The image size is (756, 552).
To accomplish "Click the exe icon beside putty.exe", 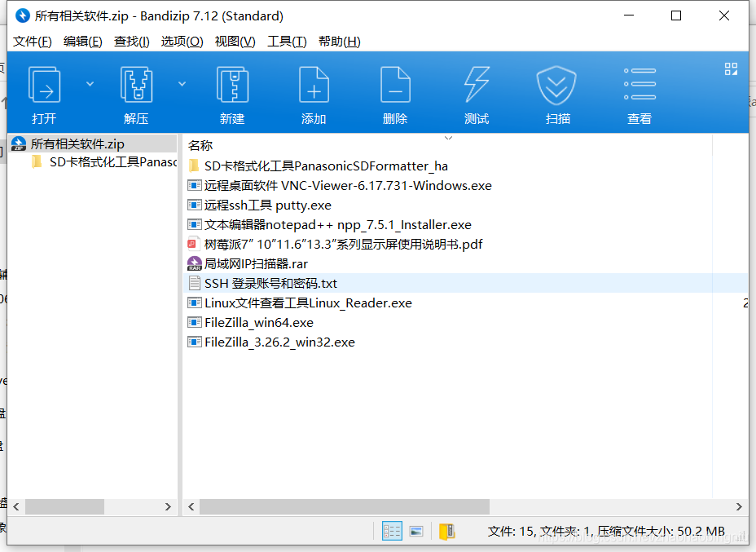I will tap(195, 205).
